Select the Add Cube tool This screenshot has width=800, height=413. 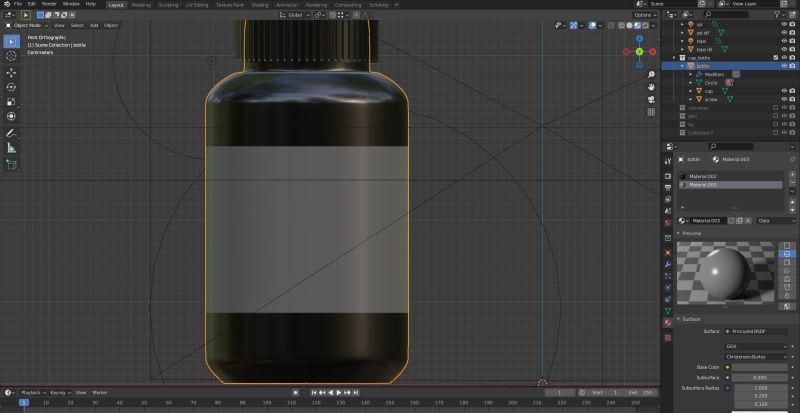click(x=11, y=165)
